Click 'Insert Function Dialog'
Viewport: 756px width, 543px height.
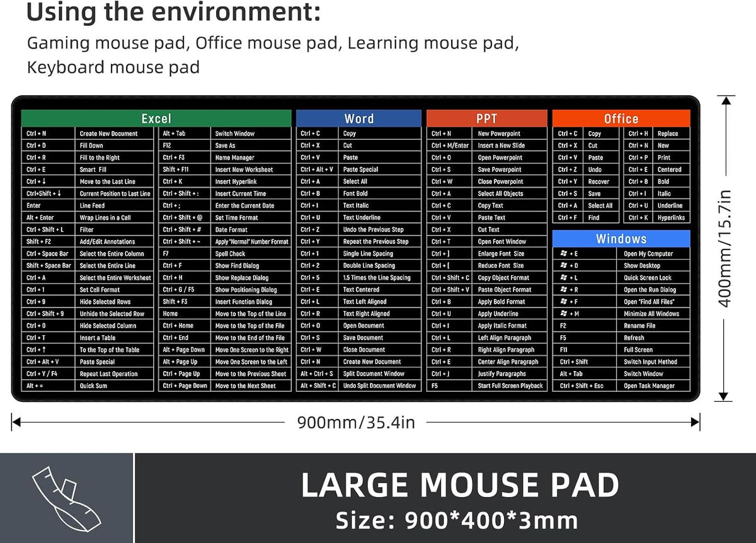coord(251,302)
